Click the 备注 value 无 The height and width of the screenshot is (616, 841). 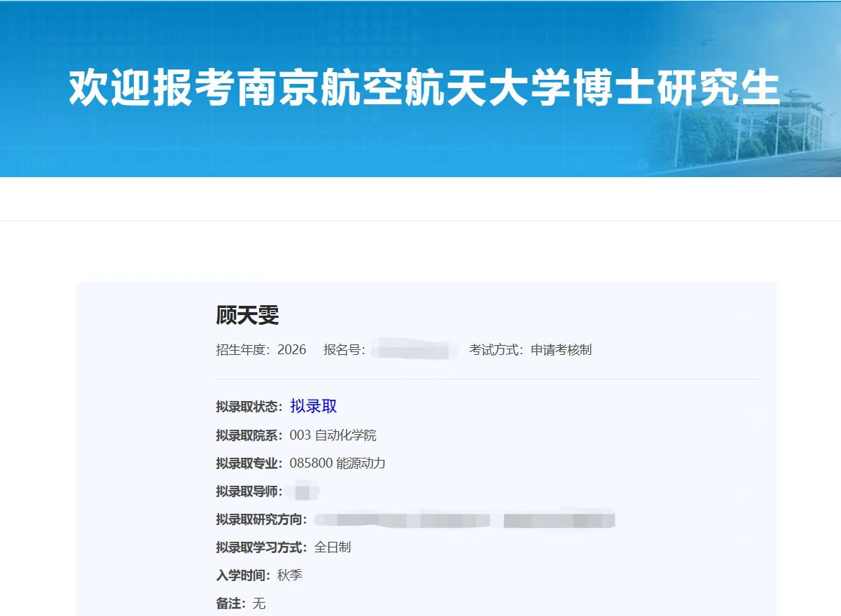259,603
